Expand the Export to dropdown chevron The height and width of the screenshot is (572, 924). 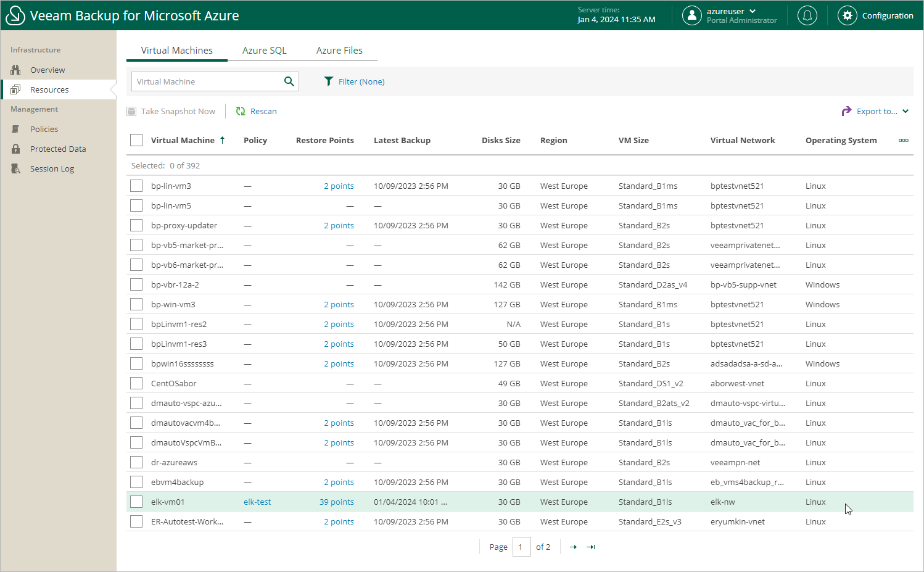[905, 111]
